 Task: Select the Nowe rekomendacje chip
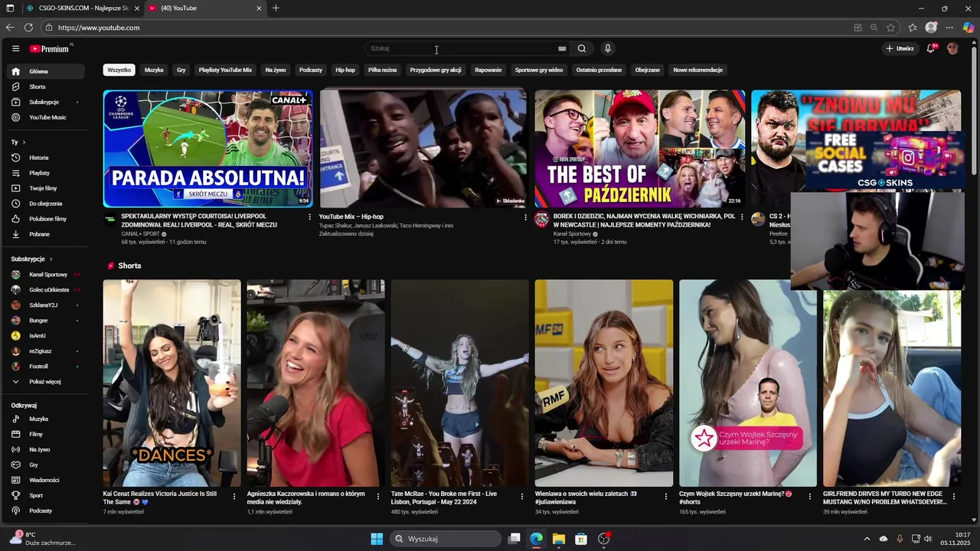point(697,70)
